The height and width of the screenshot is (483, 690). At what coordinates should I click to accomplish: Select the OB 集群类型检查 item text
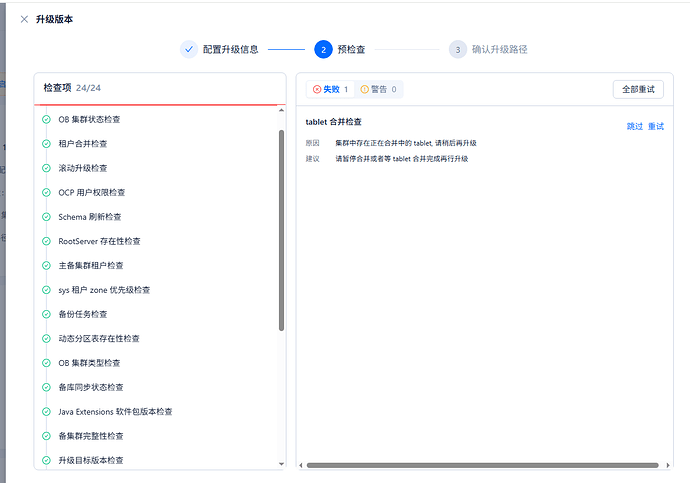[x=89, y=363]
